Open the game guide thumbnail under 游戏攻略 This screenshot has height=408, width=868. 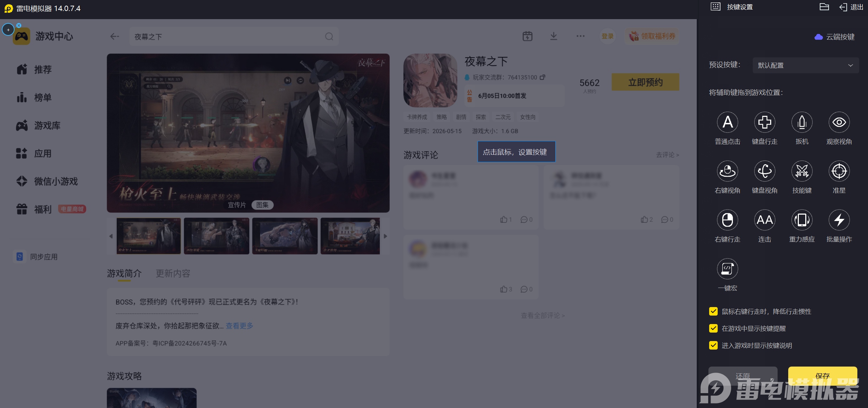tap(152, 398)
